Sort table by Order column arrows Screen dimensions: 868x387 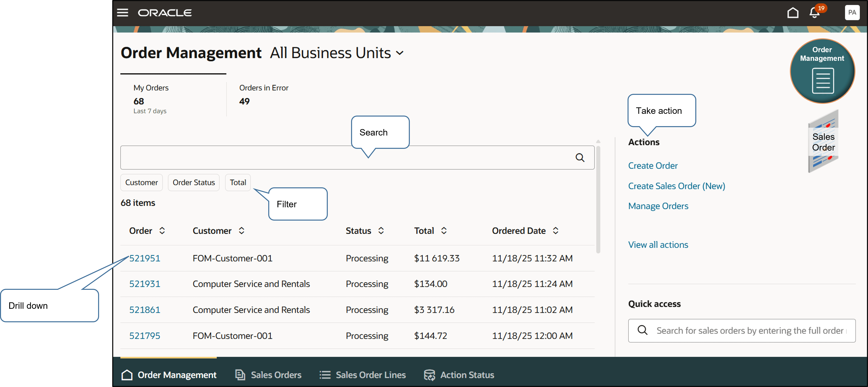162,231
